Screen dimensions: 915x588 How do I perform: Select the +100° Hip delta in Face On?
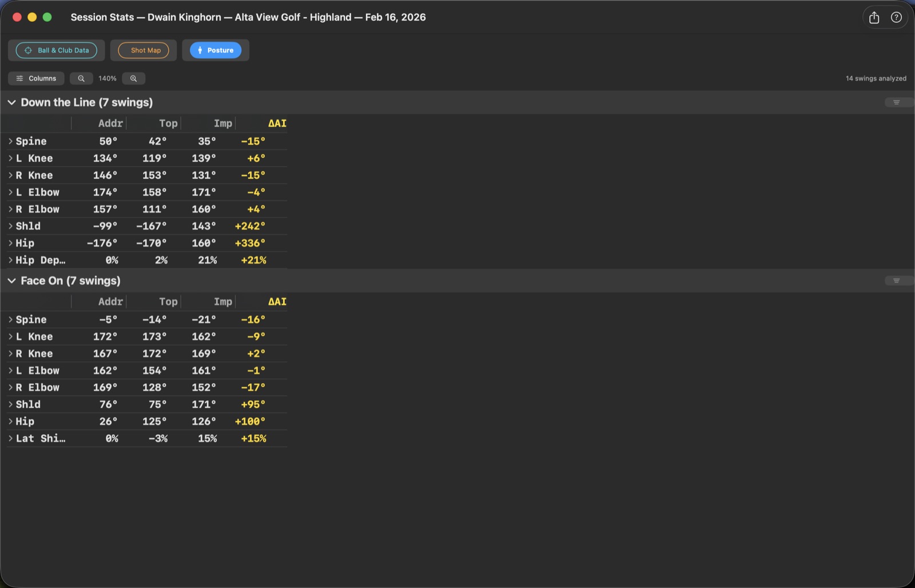tap(250, 422)
